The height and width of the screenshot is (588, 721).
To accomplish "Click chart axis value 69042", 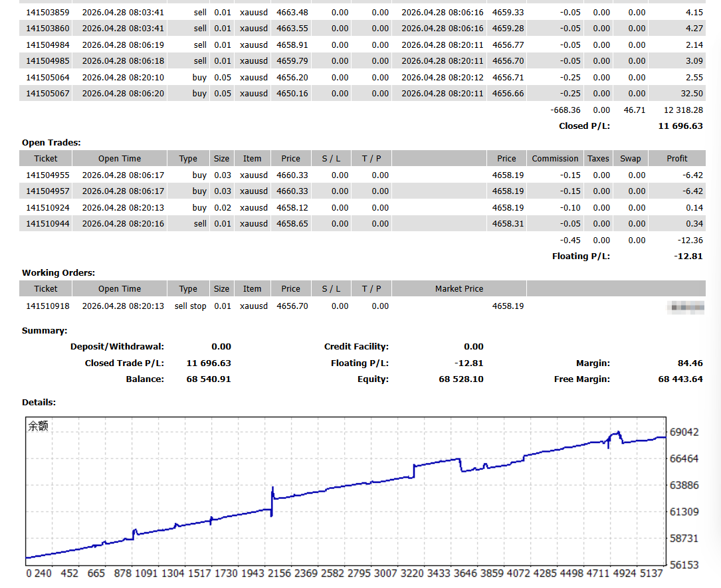I will pyautogui.click(x=684, y=432).
